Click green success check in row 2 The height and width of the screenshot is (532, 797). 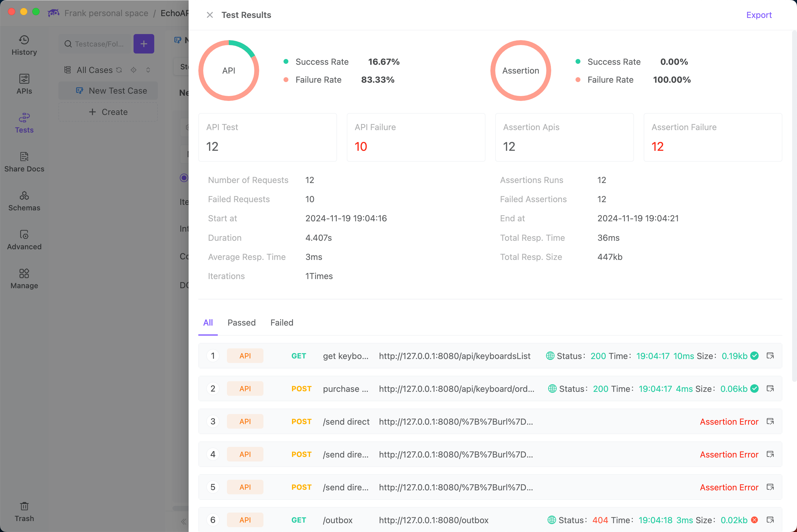pos(754,389)
